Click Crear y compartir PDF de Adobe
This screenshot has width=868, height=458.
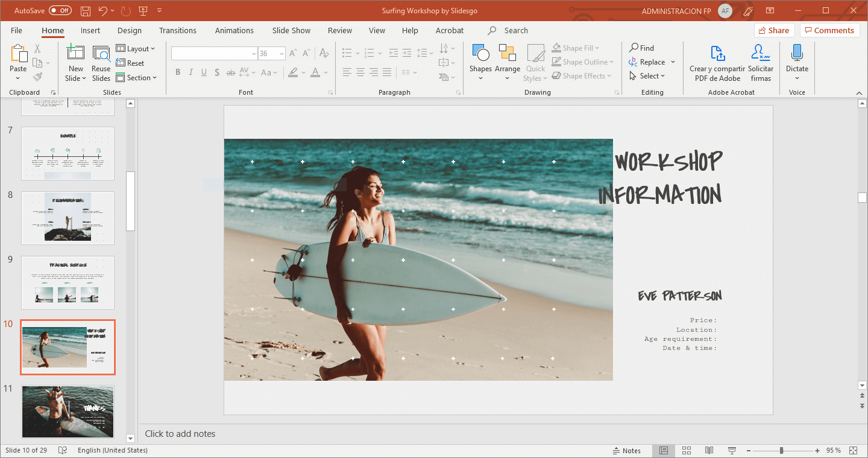tap(717, 63)
